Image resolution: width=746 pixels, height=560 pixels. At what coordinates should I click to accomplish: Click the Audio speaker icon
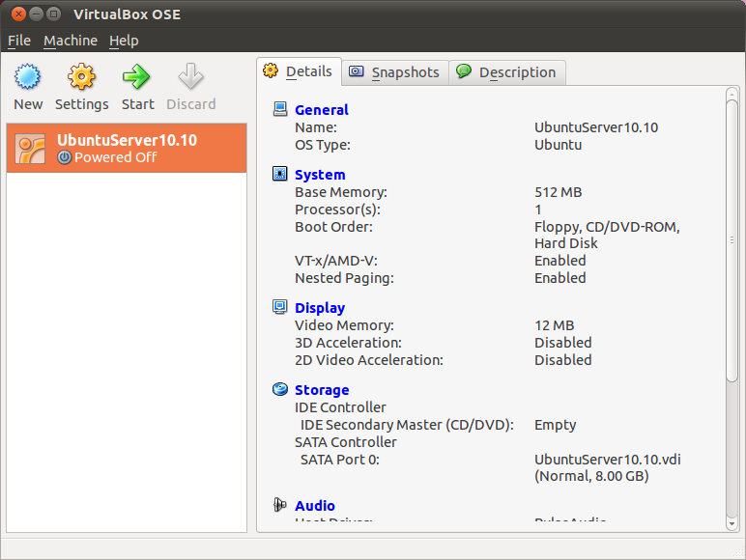280,505
